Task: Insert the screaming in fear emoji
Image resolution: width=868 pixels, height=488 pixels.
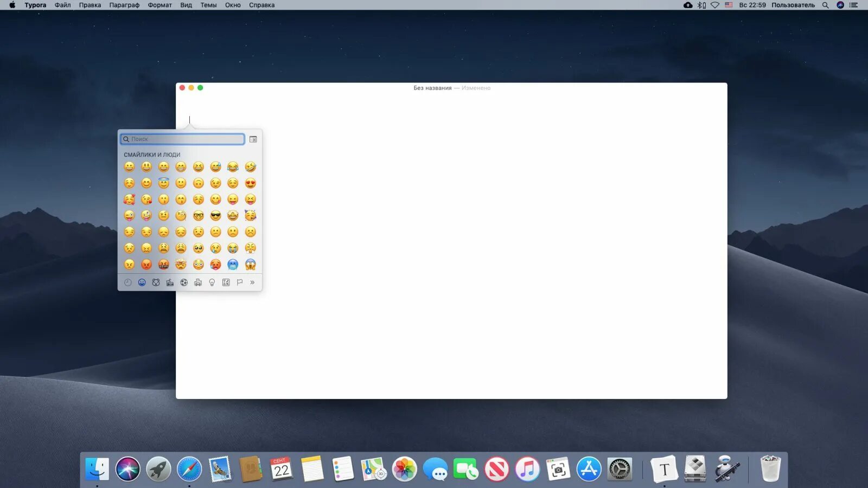Action: (x=250, y=265)
